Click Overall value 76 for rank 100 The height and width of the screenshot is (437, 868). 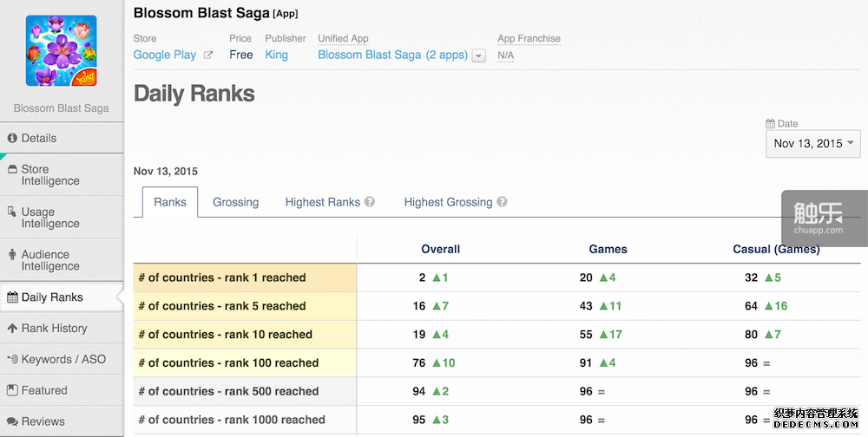pos(419,363)
